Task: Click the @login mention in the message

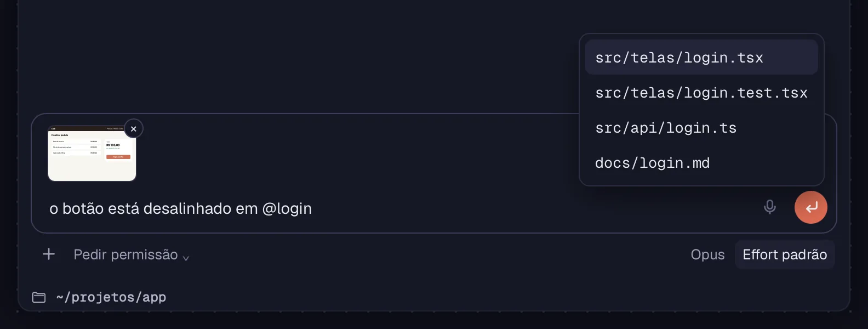Action: (287, 208)
